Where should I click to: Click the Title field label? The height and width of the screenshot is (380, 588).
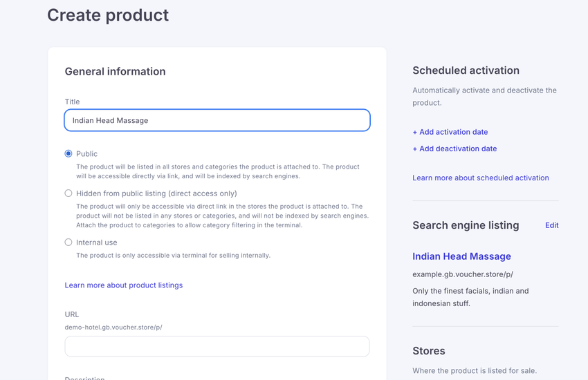pos(72,102)
